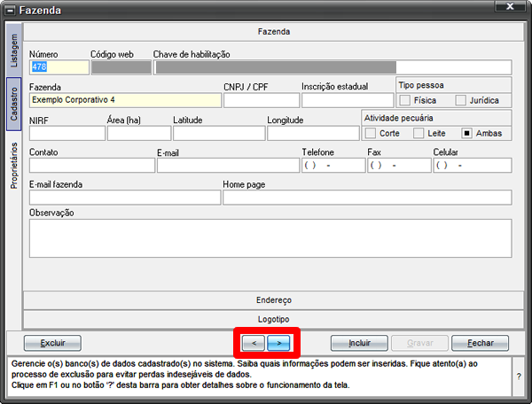Click the NIRF input field
This screenshot has width=532, height=404.
67,133
